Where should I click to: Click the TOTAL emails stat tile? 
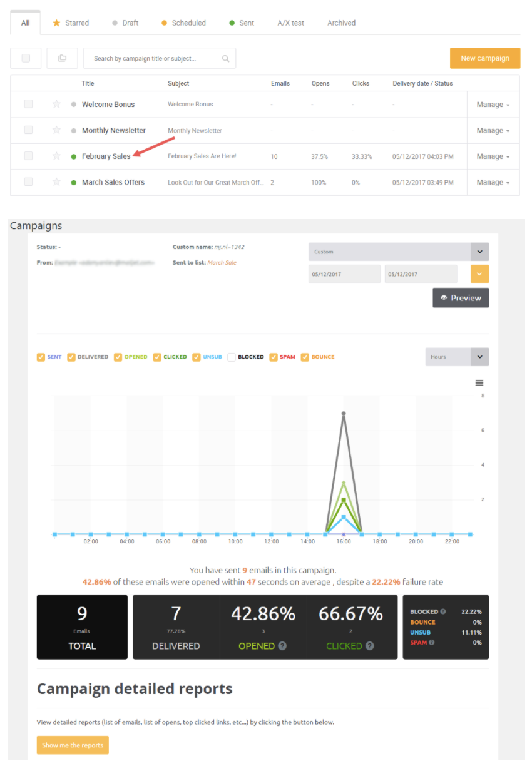(x=82, y=626)
